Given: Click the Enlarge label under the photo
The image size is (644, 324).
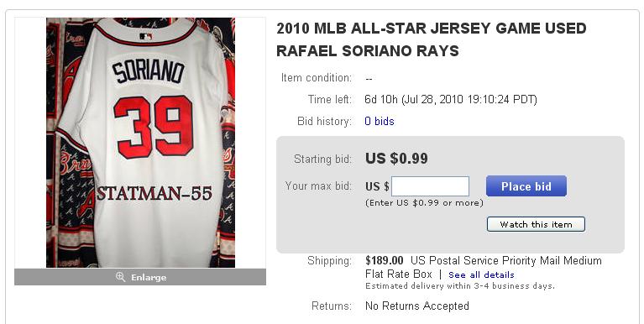Looking at the screenshot, I should (x=149, y=278).
